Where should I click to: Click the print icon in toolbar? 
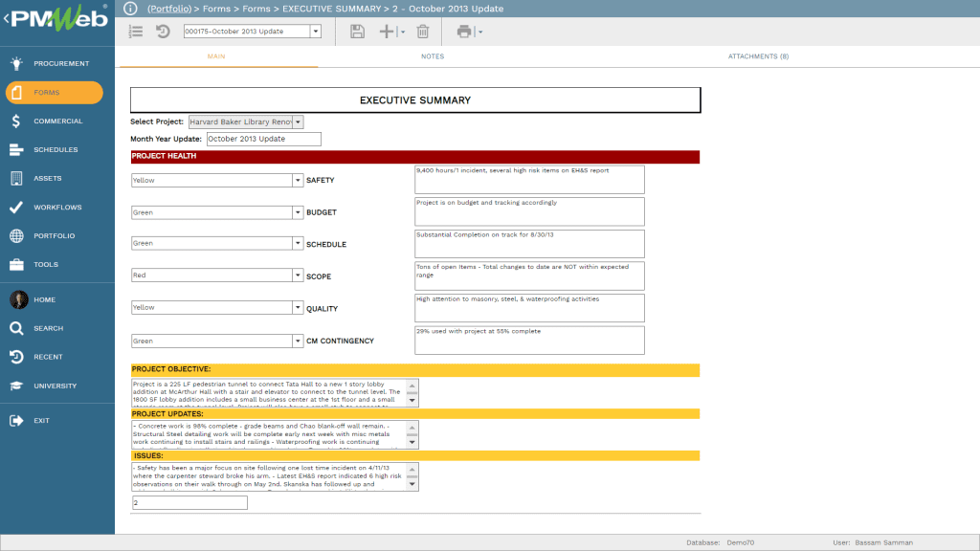[x=464, y=32]
